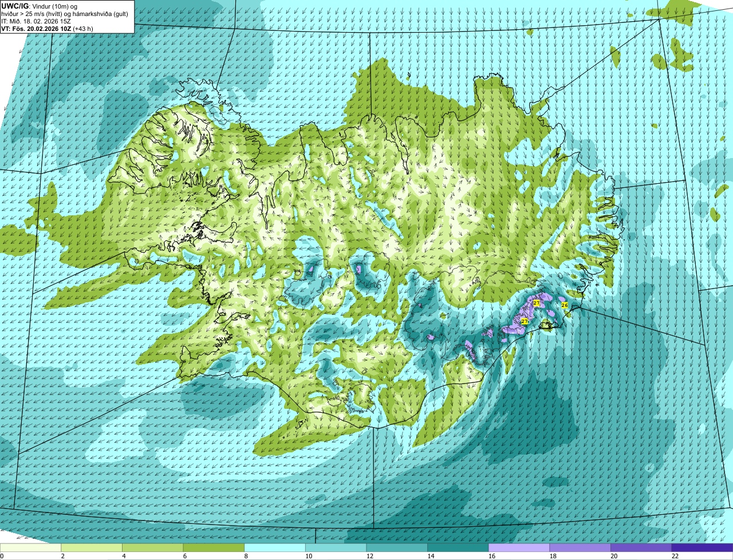The height and width of the screenshot is (560, 733).
Task: Click the 2–4 m/s legend color segment
Action: (92, 547)
